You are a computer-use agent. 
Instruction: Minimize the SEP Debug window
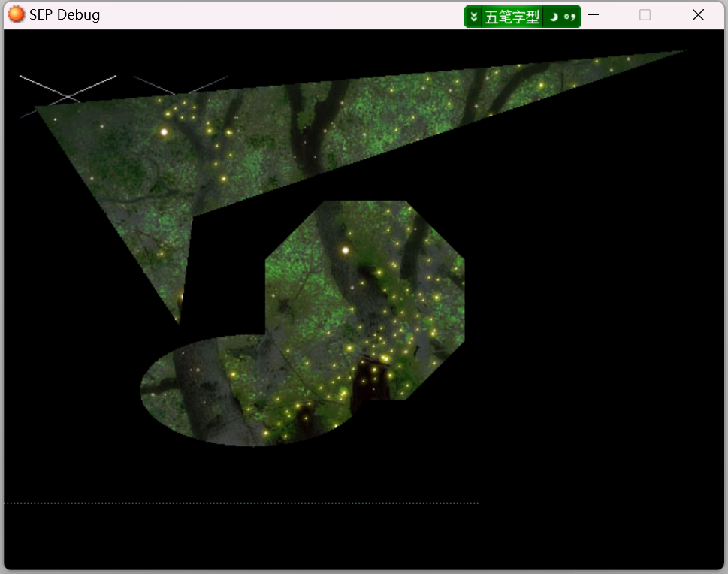(x=593, y=15)
